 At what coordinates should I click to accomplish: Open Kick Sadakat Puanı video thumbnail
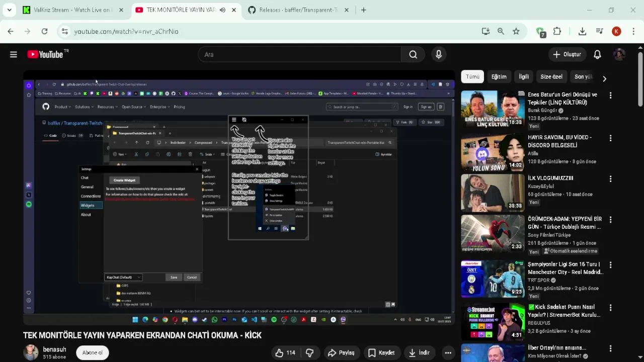pyautogui.click(x=493, y=322)
